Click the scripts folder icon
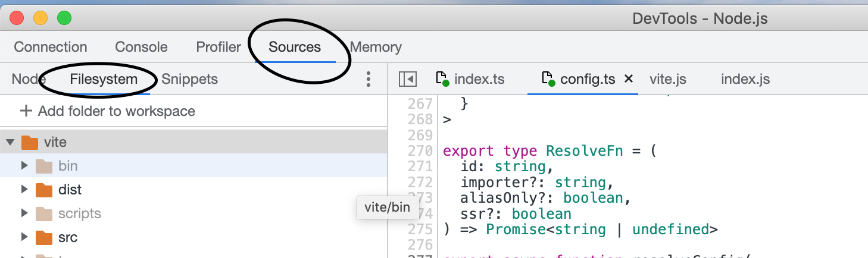 (44, 213)
